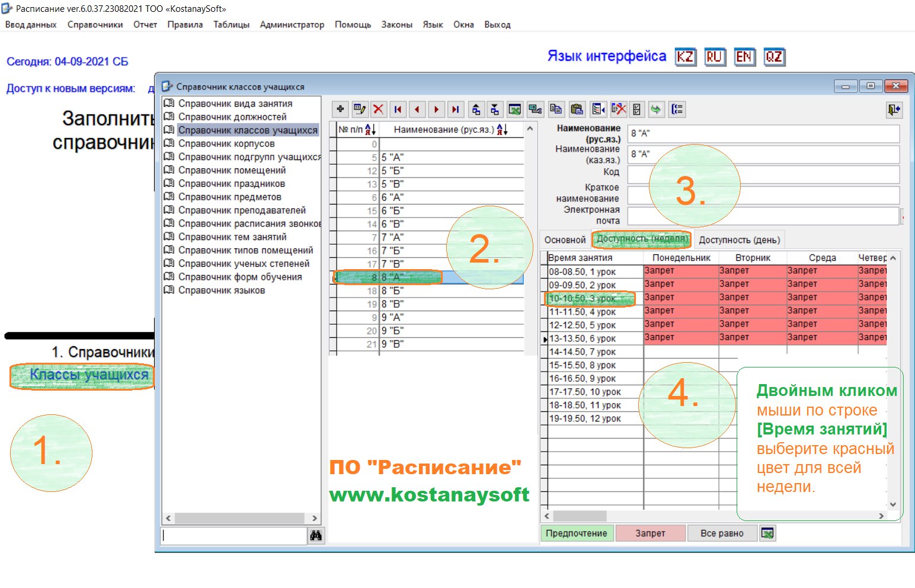This screenshot has height=588, width=915.
Task: Click the Запрет button
Action: (650, 533)
